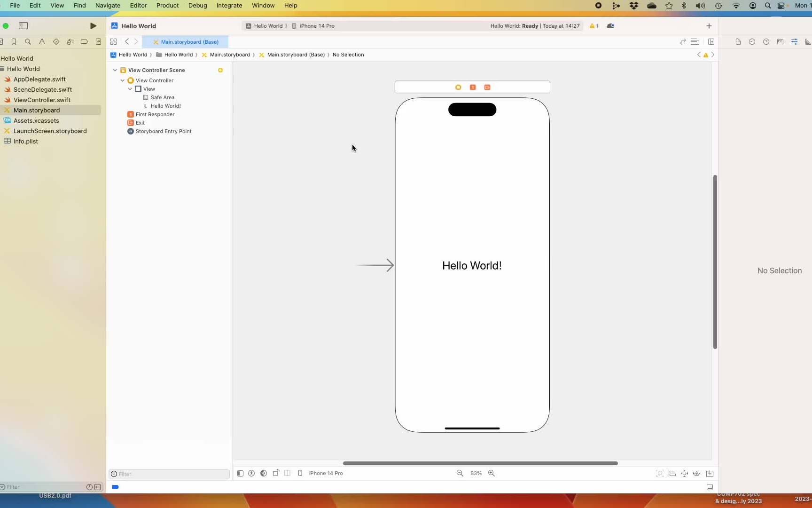This screenshot has height=508, width=812.
Task: Open Info.plist file
Action: [x=25, y=141]
